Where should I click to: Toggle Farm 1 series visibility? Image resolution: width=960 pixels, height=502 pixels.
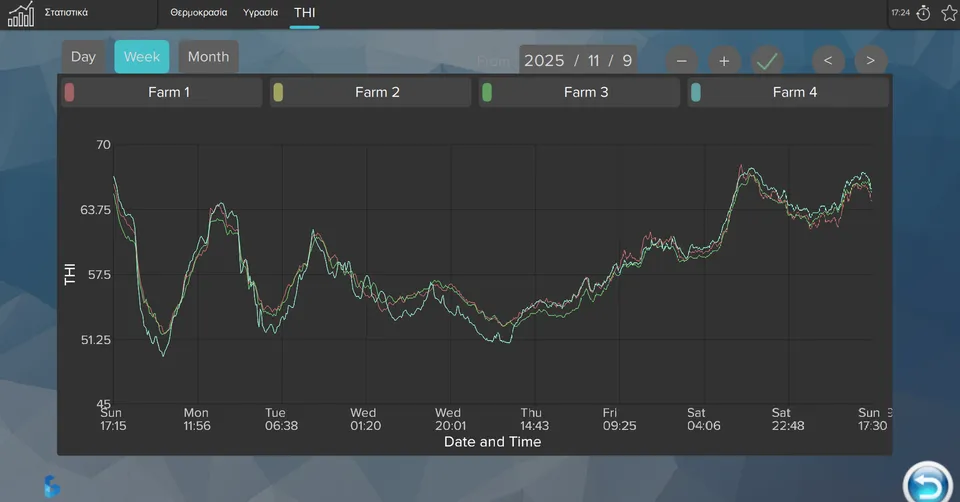tap(162, 92)
